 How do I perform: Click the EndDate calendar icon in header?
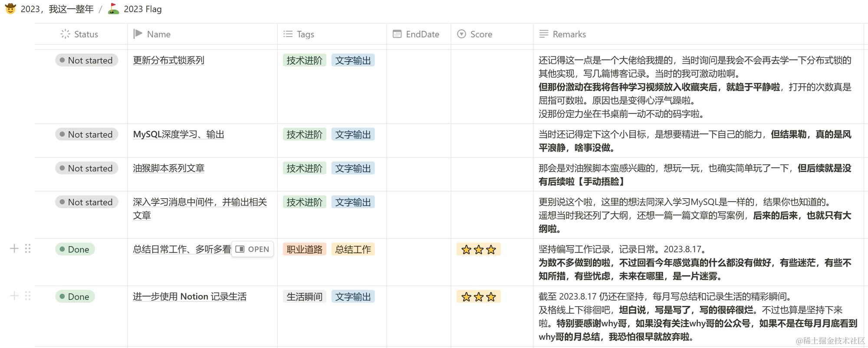(397, 34)
